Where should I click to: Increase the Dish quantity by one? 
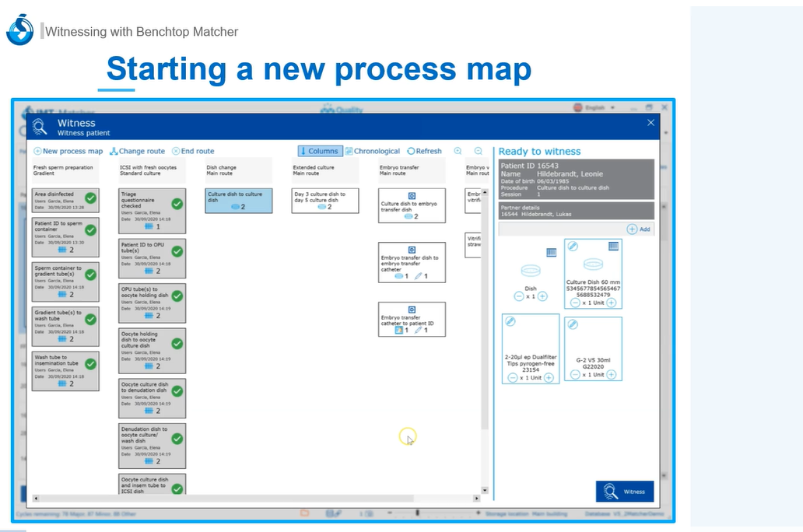click(x=542, y=296)
